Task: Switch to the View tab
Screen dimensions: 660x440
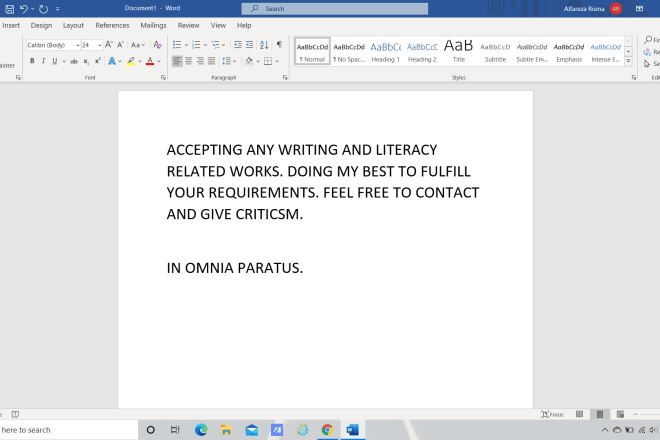Action: 218,25
